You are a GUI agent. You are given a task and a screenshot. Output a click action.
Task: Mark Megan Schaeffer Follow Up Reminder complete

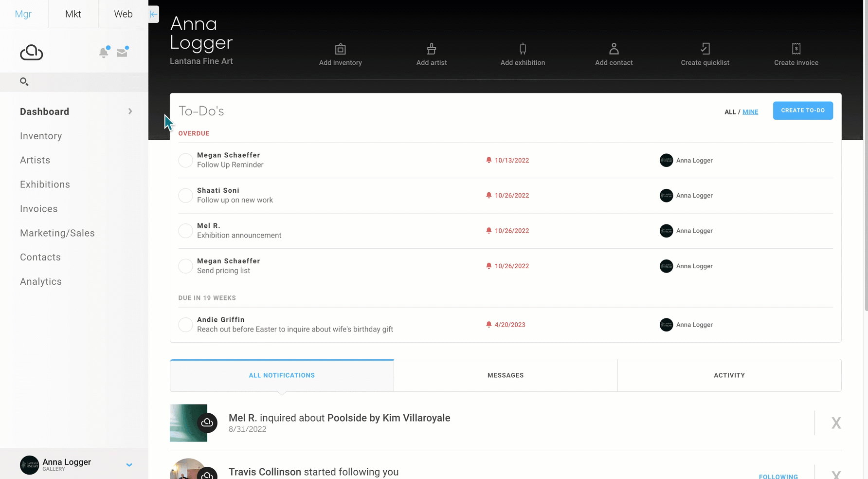point(185,160)
